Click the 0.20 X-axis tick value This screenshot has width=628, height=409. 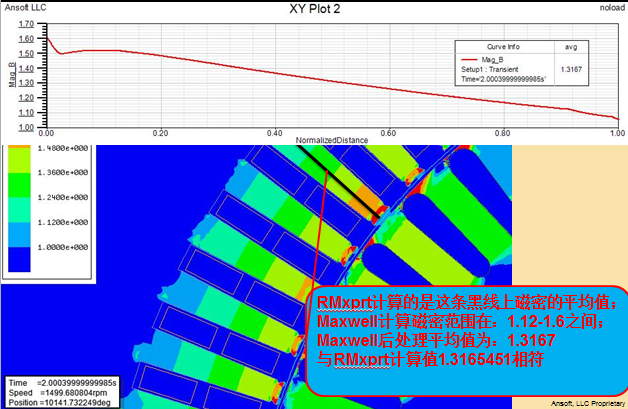pos(160,133)
